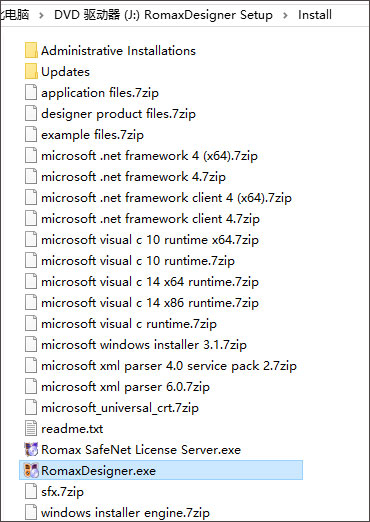This screenshot has width=370, height=522.
Task: Select the readme.txt text file icon
Action: 31,428
